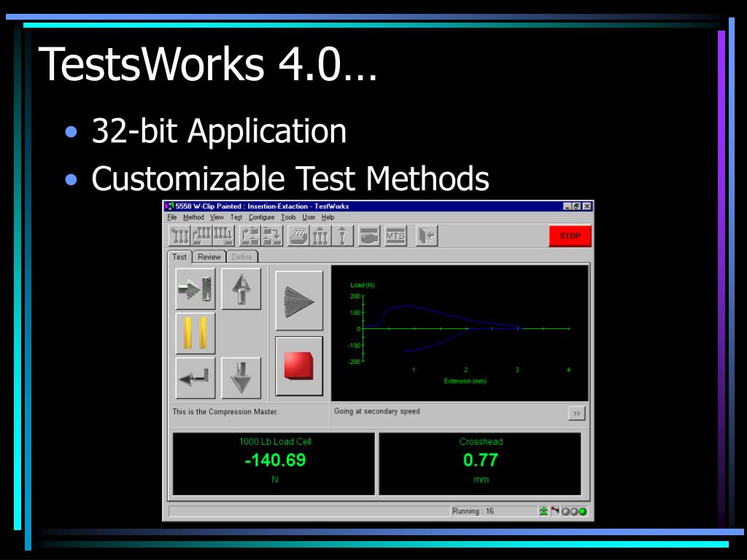This screenshot has height=560, width=747.
Task: Minimize the TestWorks window
Action: click(x=568, y=206)
